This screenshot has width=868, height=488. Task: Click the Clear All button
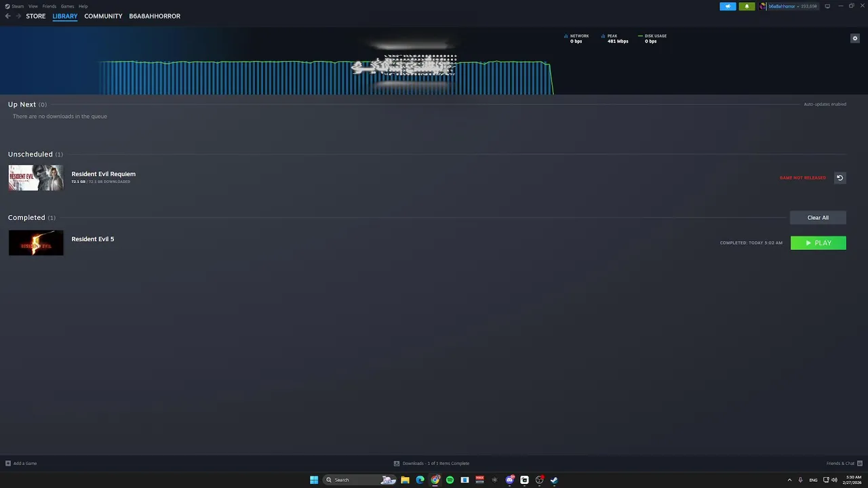[818, 218]
